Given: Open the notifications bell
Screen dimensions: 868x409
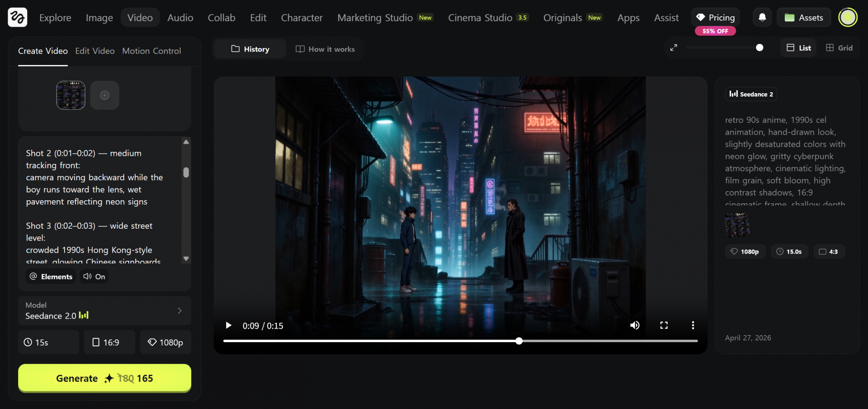Looking at the screenshot, I should 762,18.
